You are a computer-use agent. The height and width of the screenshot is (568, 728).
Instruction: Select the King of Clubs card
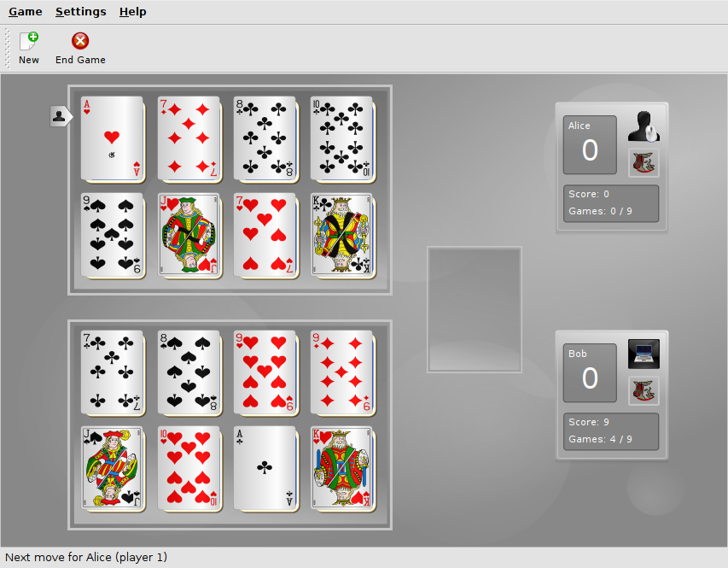click(x=342, y=235)
